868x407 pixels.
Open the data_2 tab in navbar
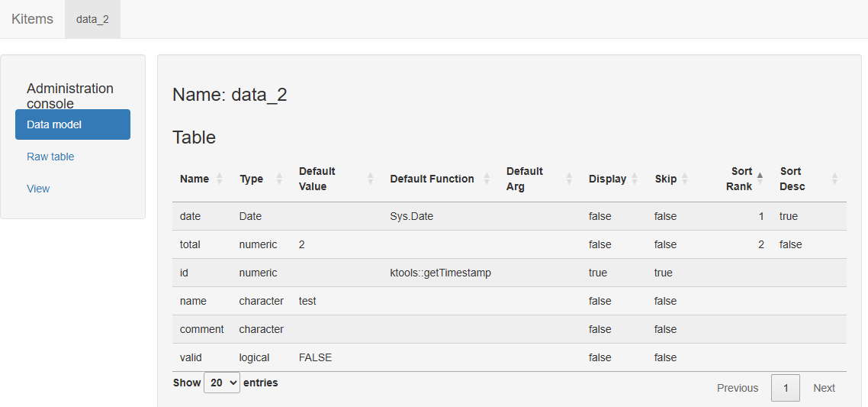coord(92,19)
